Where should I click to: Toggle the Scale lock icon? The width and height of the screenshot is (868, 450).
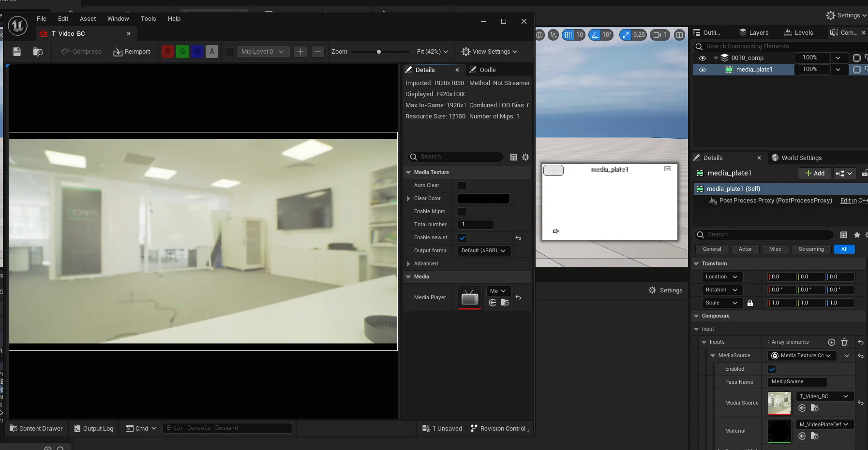point(750,303)
